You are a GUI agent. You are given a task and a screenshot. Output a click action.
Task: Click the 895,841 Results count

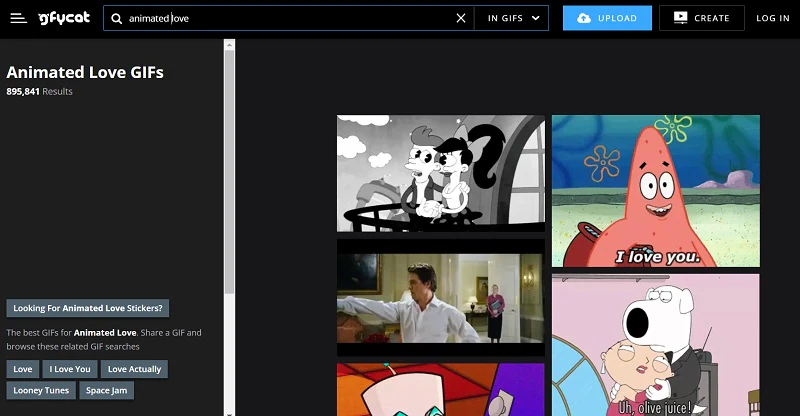39,92
